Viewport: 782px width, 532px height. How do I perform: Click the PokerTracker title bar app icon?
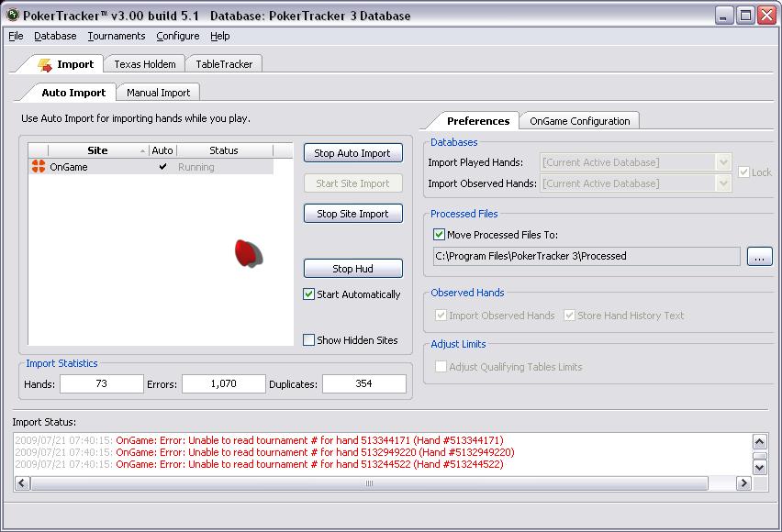tap(13, 15)
